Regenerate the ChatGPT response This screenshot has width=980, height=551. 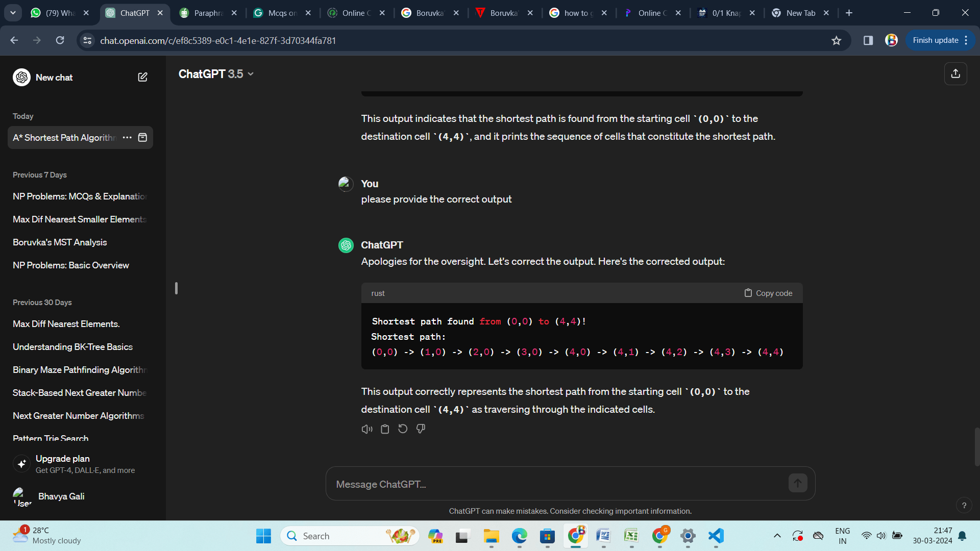403,429
